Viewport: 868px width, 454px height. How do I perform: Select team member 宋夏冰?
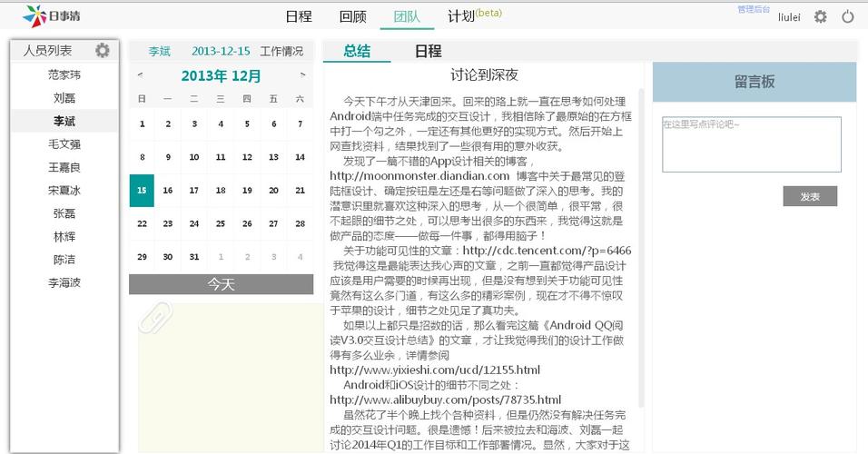(x=64, y=190)
